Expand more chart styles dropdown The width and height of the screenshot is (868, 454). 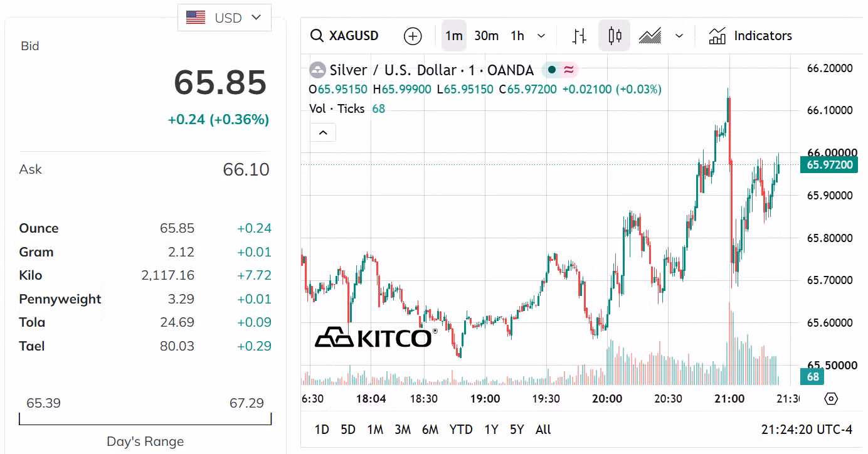pyautogui.click(x=679, y=36)
